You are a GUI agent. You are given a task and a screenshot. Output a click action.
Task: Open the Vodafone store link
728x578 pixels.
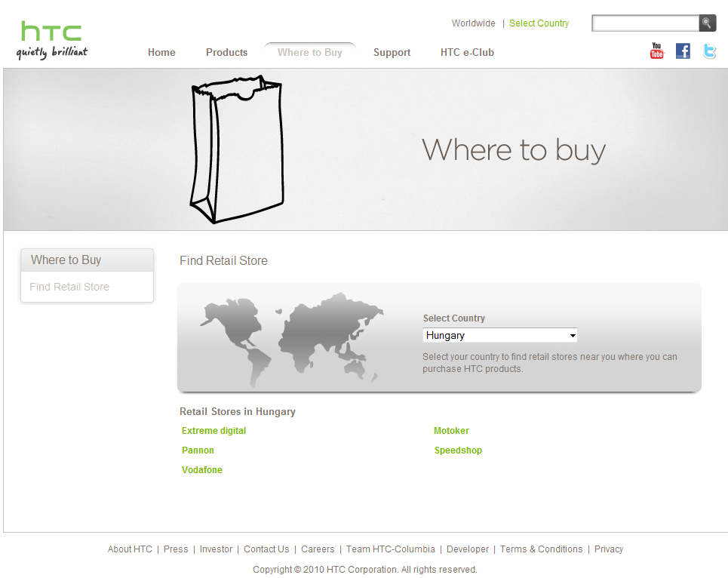point(202,470)
